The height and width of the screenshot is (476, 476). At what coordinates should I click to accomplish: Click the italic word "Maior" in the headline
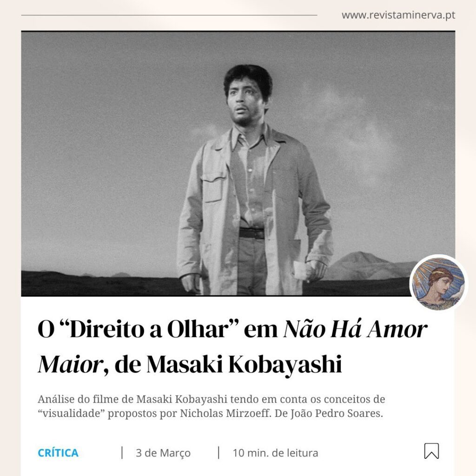71,364
